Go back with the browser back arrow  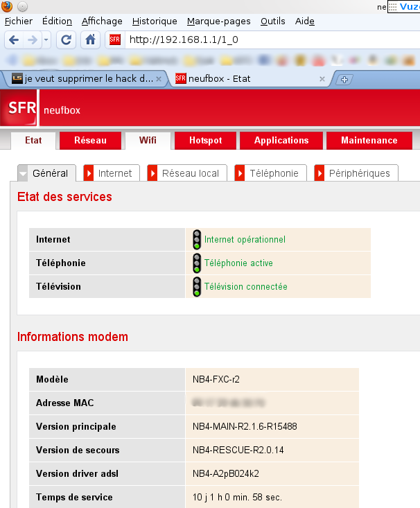coord(14,40)
